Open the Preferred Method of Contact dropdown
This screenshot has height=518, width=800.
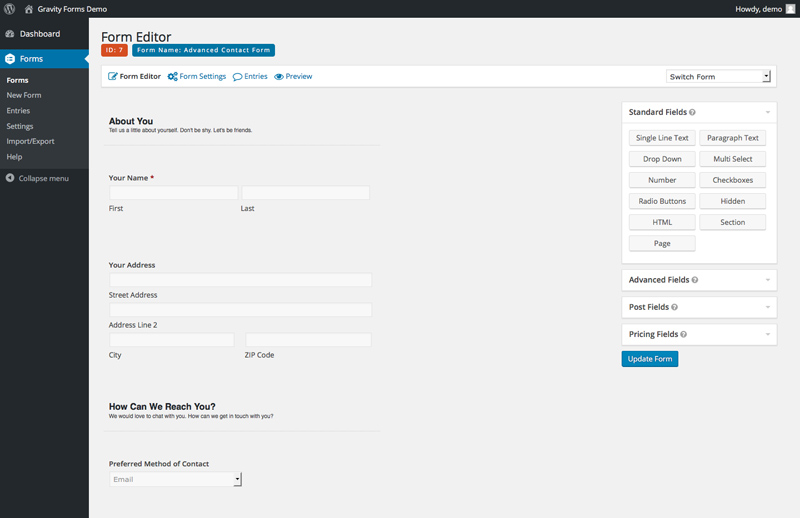point(176,479)
